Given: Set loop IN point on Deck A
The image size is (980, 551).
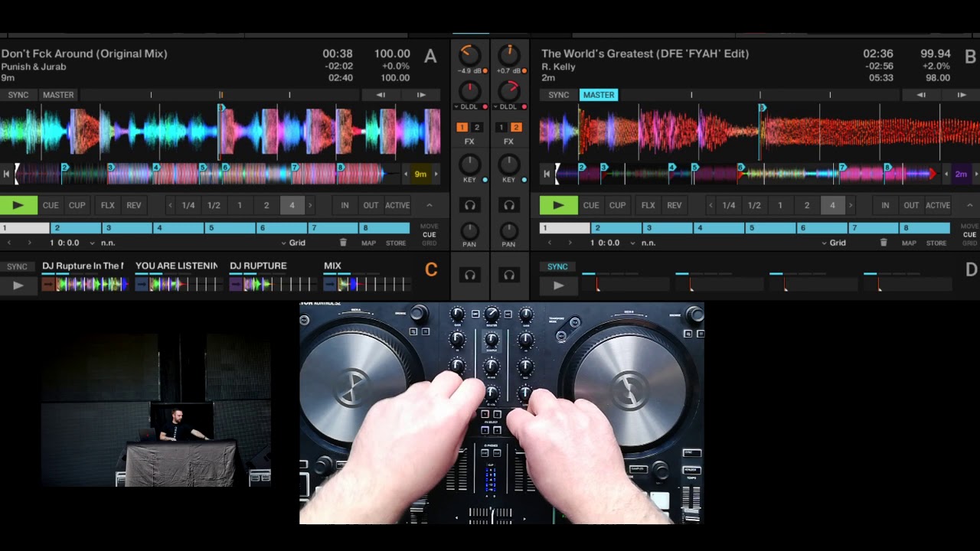Looking at the screenshot, I should (x=345, y=205).
